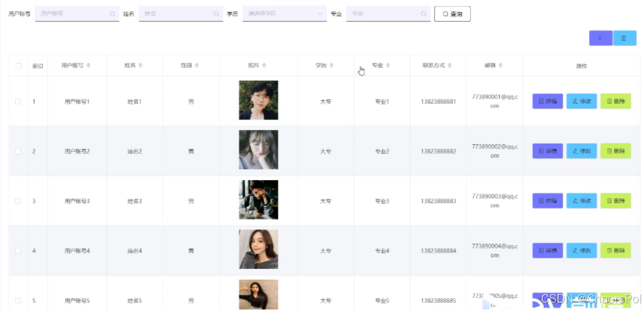Screen dimensions: 644x310
Task: Sort table by 用户账号 column arrows
Action: [x=89, y=66]
